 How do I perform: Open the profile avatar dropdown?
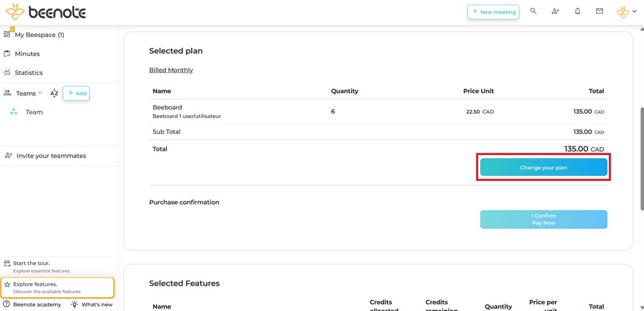coord(626,12)
